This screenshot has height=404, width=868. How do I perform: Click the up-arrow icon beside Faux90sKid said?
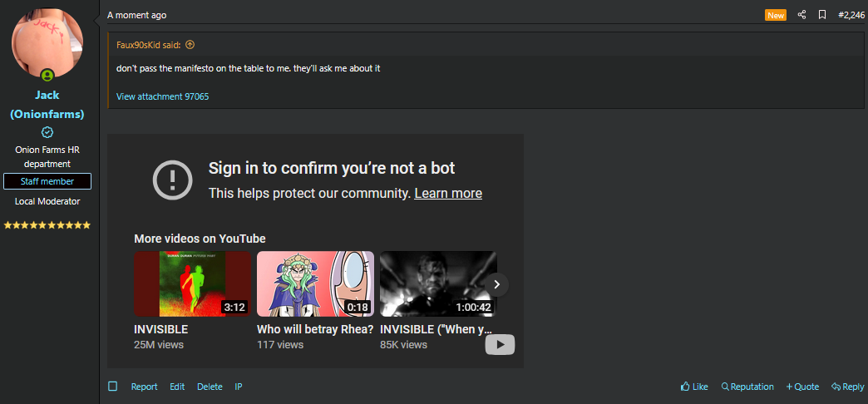pos(190,45)
